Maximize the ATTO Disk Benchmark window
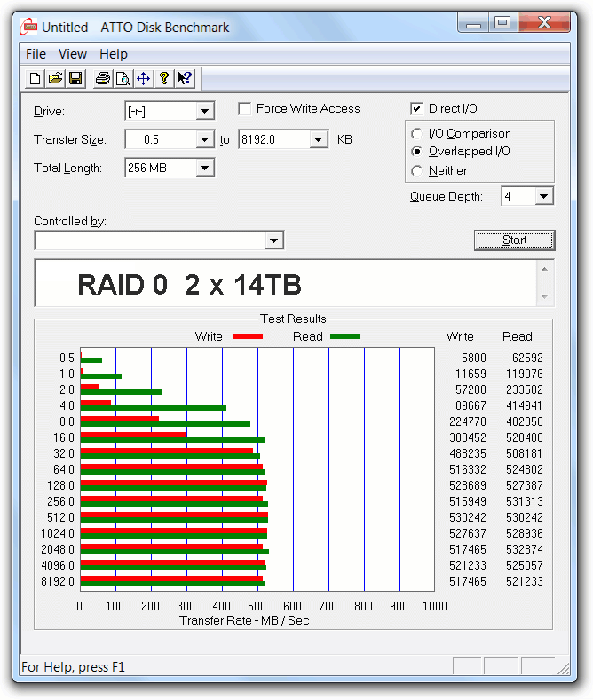593x700 pixels. (x=502, y=23)
